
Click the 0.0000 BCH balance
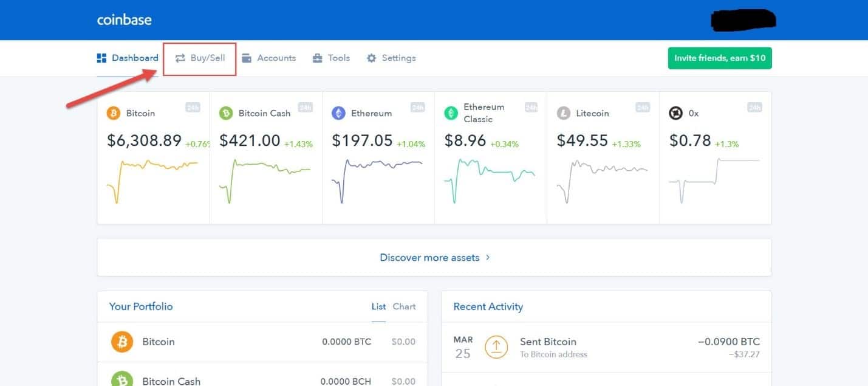[x=346, y=382]
